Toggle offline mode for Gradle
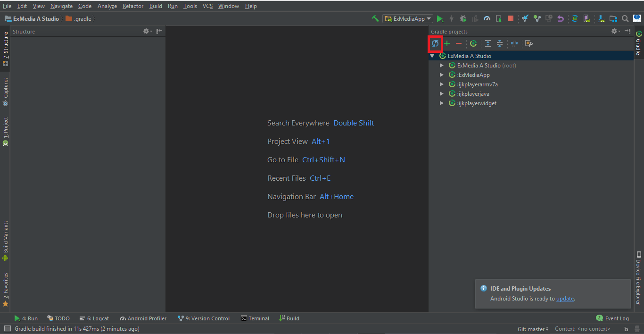Screen dimensions: 644x334 point(513,43)
